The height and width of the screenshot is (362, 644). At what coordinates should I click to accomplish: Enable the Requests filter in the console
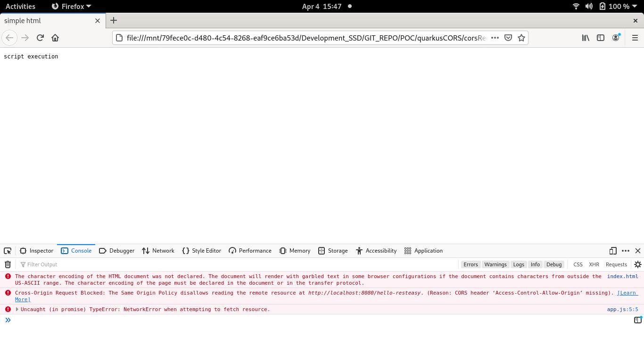coord(616,264)
